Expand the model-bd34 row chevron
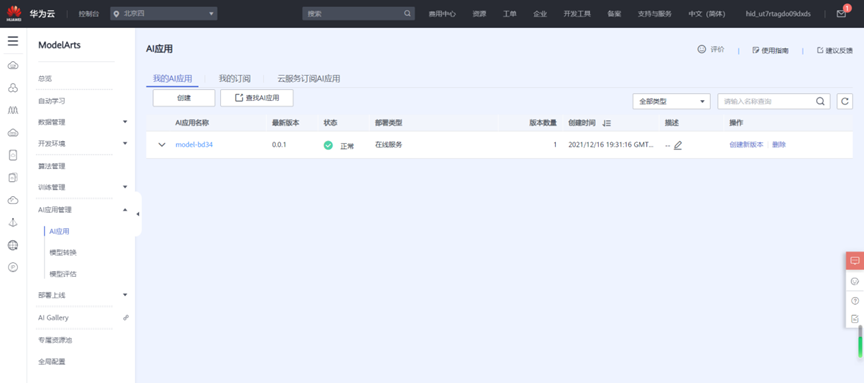 [x=161, y=145]
